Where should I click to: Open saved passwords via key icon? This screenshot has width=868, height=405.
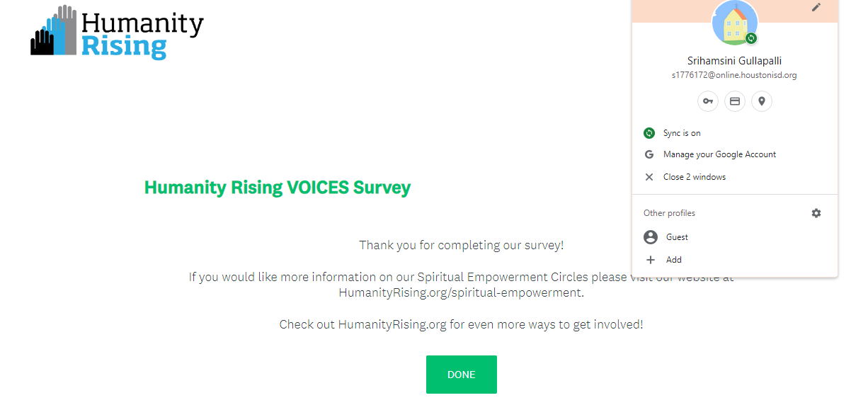pos(708,101)
